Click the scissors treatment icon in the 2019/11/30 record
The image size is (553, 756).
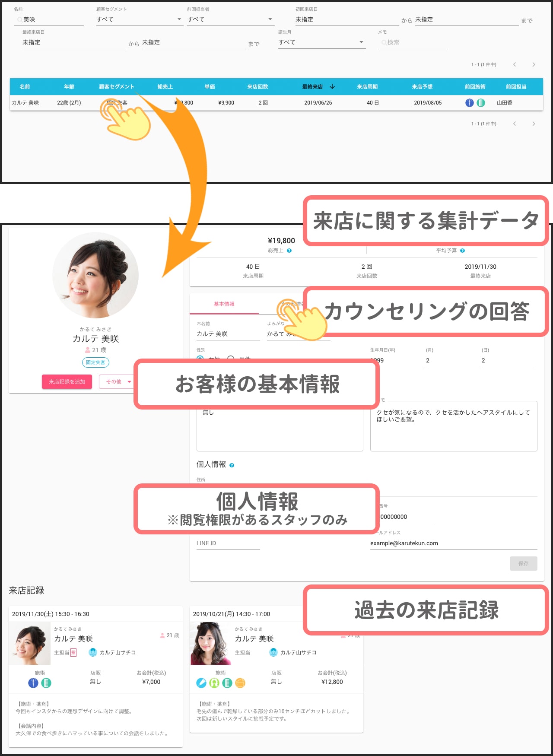click(x=33, y=683)
